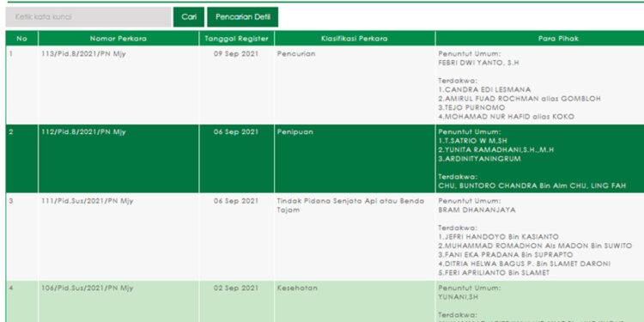Click row number 4 cell

(21, 301)
